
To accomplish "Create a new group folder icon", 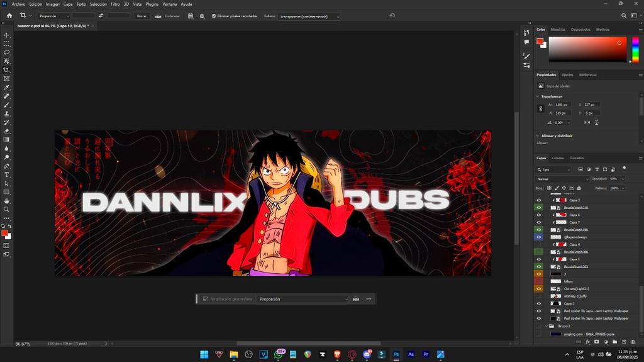I will 615,342.
